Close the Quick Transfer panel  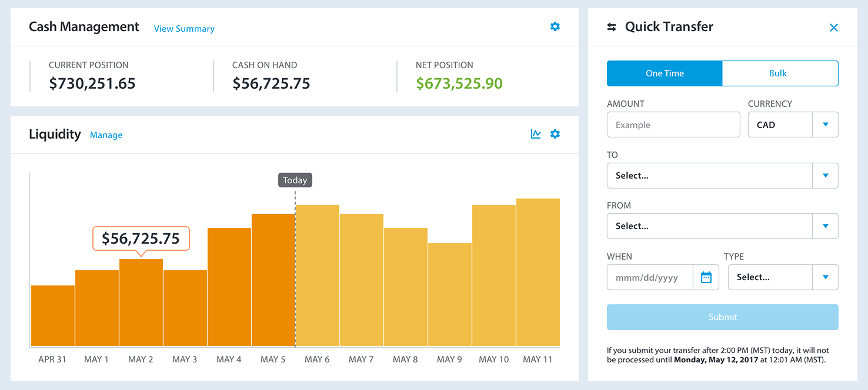coord(833,28)
